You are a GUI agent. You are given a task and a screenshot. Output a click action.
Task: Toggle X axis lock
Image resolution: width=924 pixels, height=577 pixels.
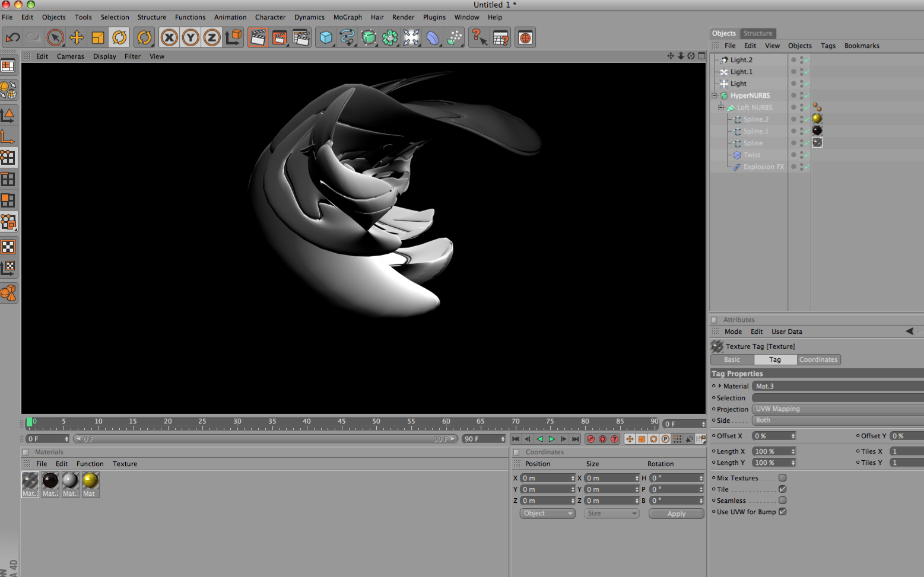click(x=169, y=38)
